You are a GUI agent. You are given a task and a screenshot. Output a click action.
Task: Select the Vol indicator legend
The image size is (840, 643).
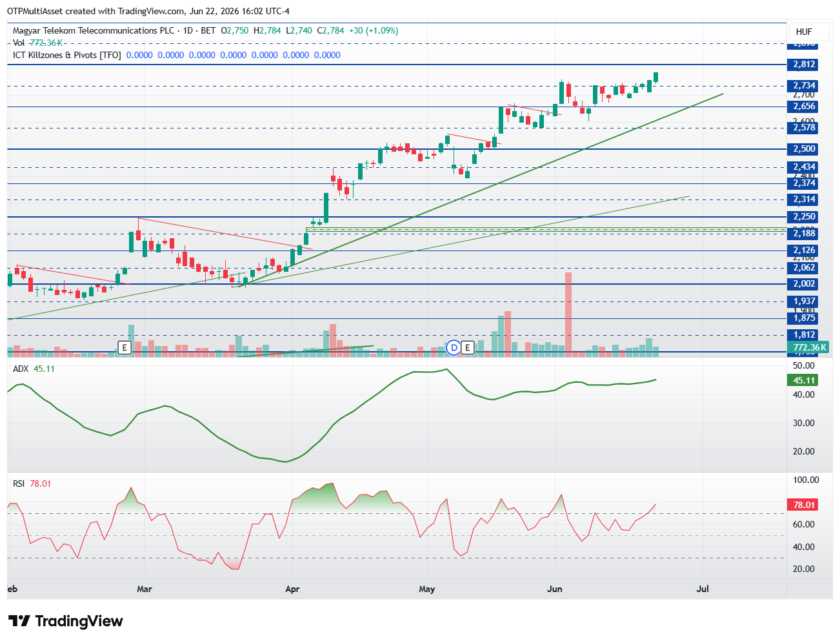(x=19, y=43)
